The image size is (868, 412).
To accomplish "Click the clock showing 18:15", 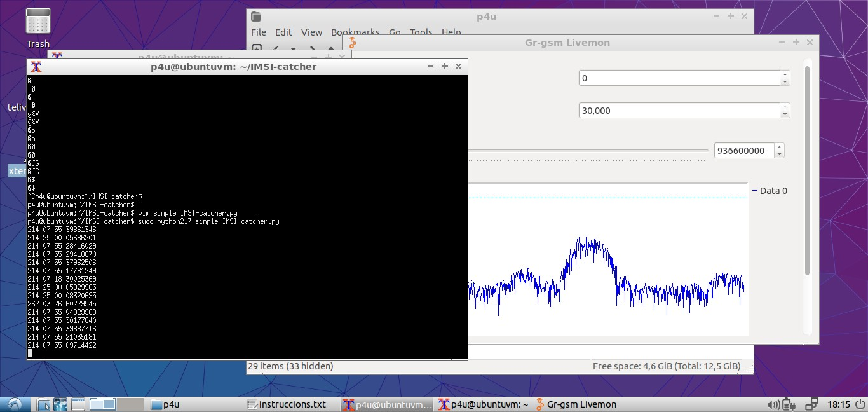I will pos(839,404).
